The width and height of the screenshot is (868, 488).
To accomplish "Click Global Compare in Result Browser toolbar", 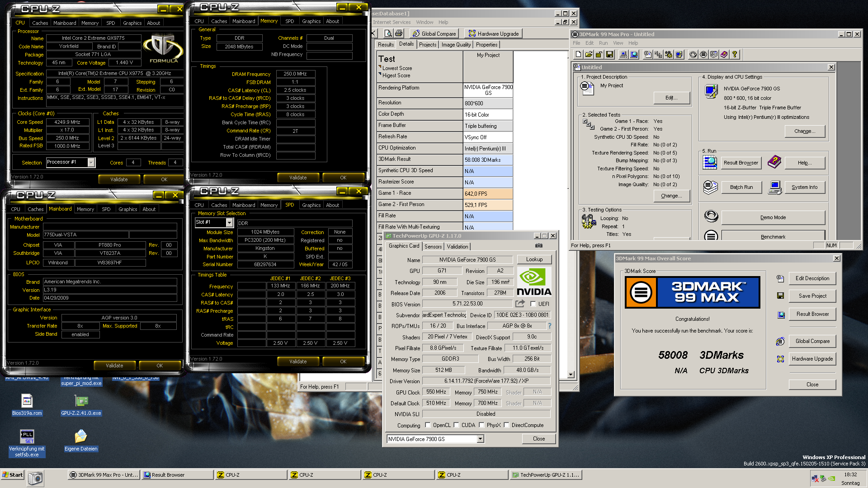I will coord(434,33).
